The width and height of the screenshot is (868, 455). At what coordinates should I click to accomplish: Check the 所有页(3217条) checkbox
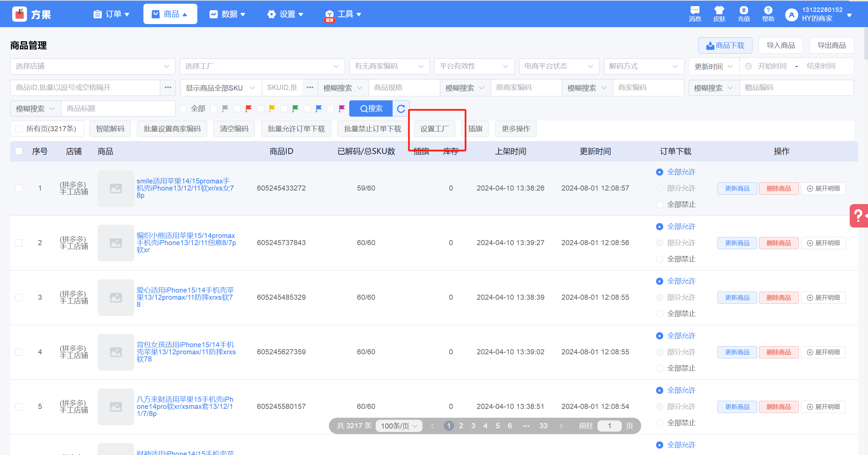pos(19,129)
